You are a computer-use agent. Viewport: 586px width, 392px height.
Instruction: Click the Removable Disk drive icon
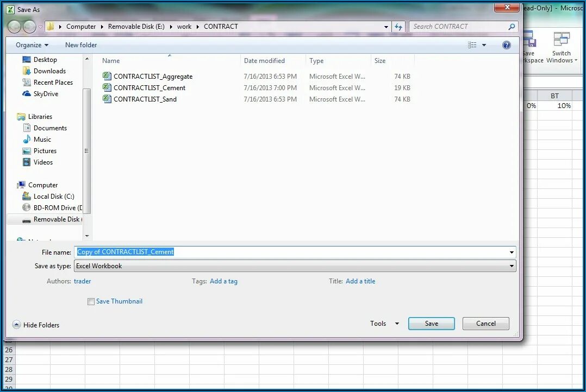[x=27, y=220]
